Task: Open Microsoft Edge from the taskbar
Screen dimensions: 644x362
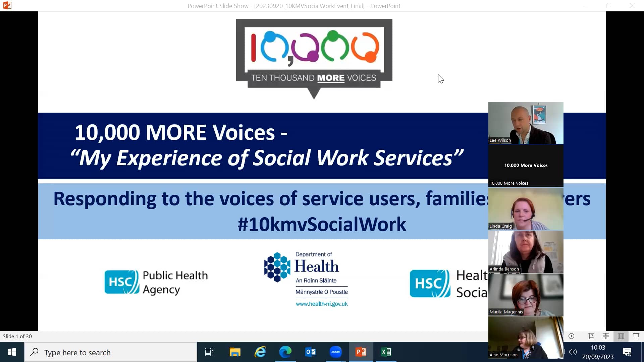Action: tap(285, 352)
